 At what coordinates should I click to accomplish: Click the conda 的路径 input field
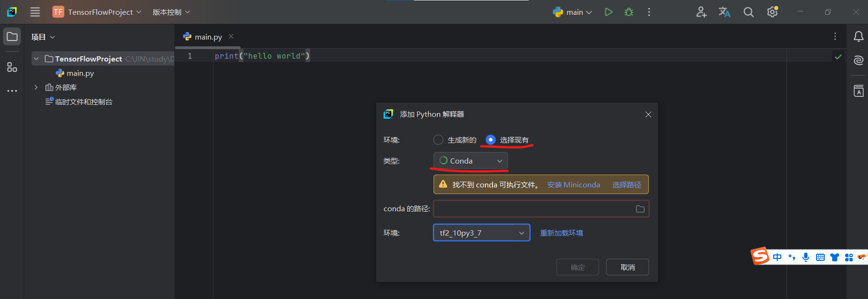point(541,209)
